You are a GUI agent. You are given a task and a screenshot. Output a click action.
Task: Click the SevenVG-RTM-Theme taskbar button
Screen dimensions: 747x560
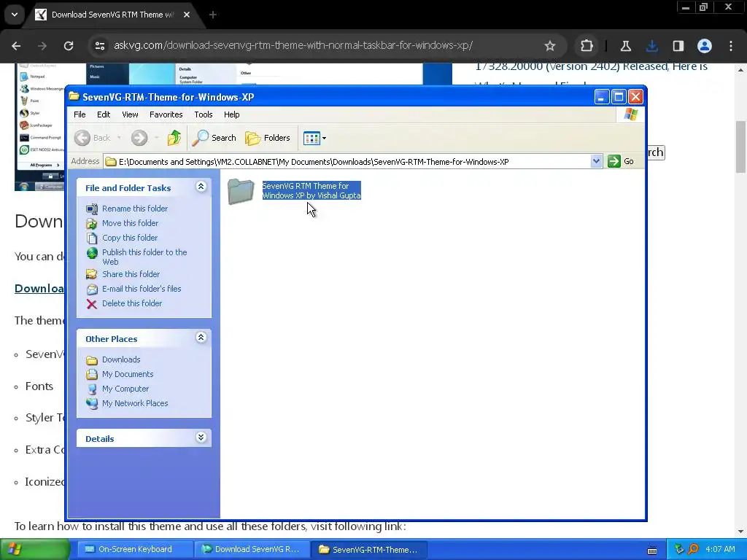coord(369,549)
